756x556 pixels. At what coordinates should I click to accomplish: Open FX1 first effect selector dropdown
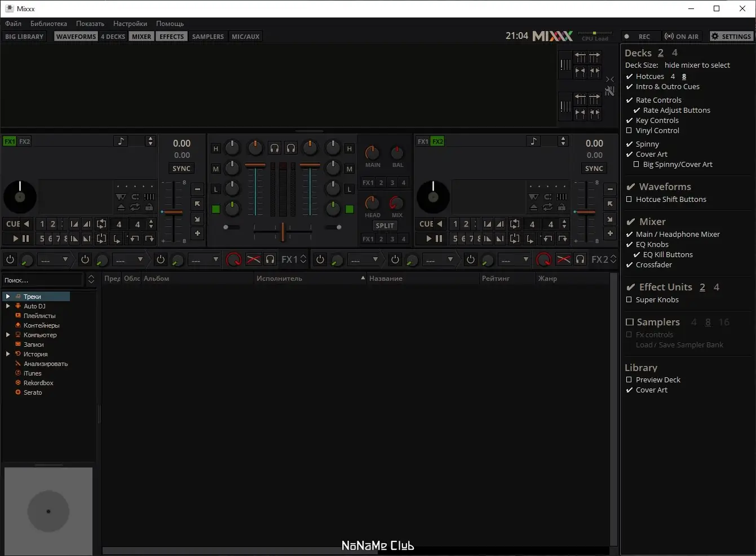(55, 259)
